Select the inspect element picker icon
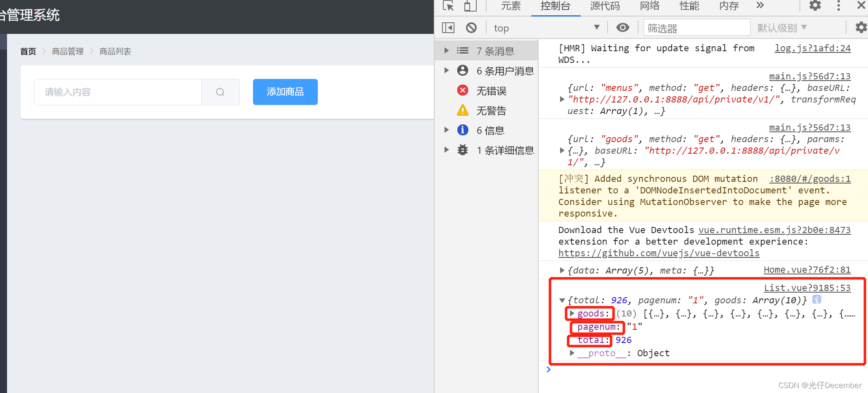This screenshot has width=868, height=393. pyautogui.click(x=448, y=6)
